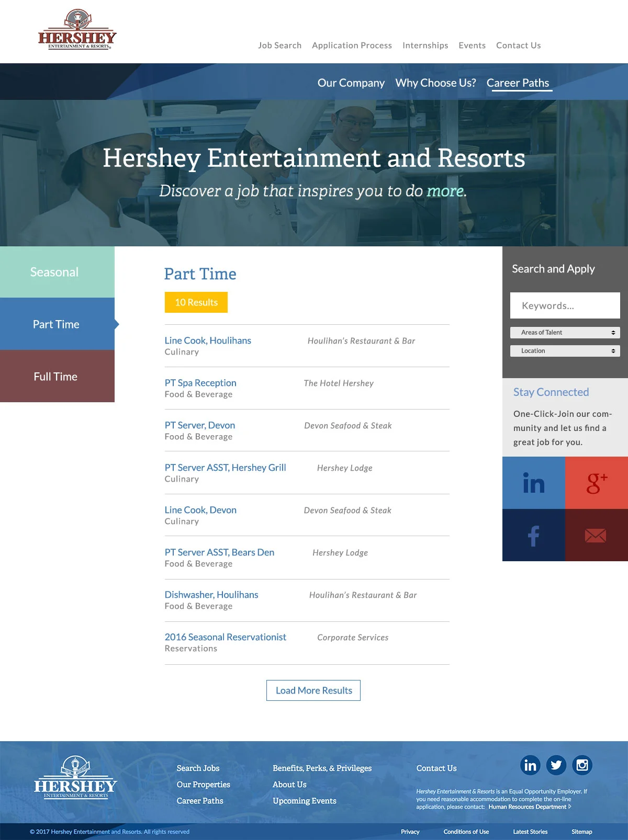628x840 pixels.
Task: Open the Facebook tile under Stay Connected
Action: coord(534,535)
